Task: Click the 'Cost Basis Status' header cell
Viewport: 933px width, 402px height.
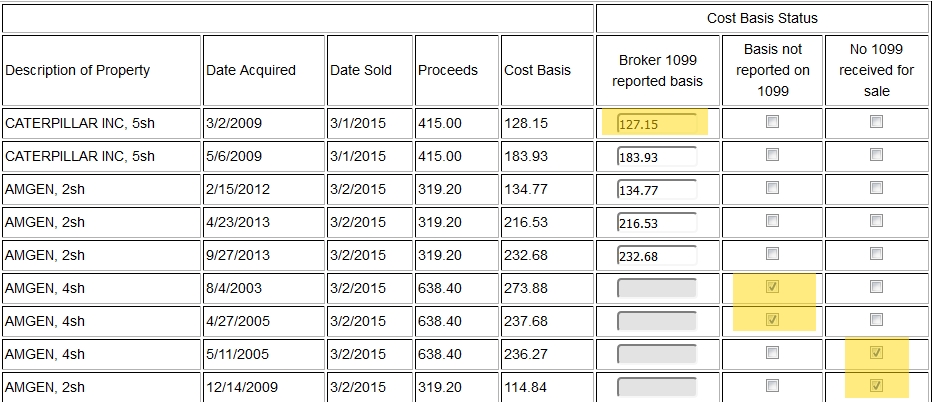Action: coord(761,18)
